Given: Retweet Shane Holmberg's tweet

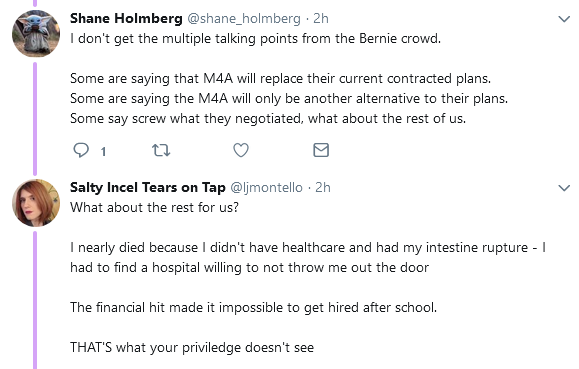Looking at the screenshot, I should click(161, 150).
